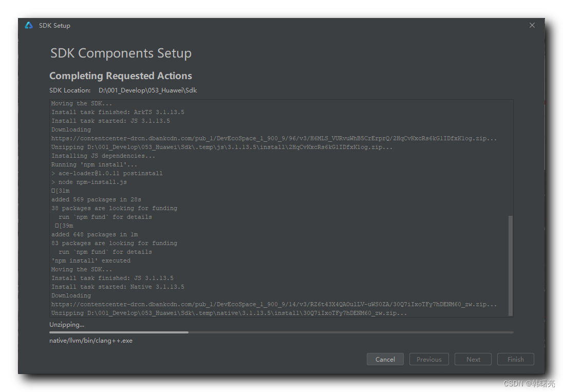Select the 'Install task finished: ArkTS 3.1.13.5' line

118,112
